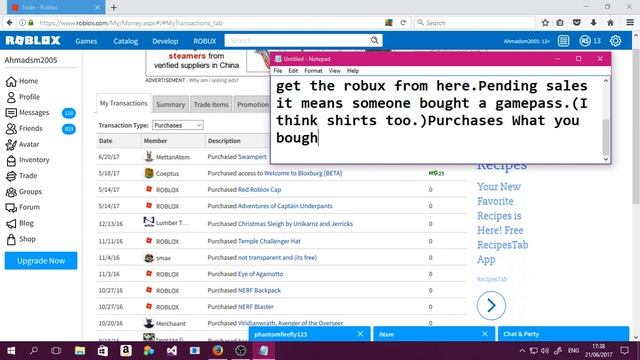640x360 pixels.
Task: Open the MettanAtem member link
Action: pos(173,157)
